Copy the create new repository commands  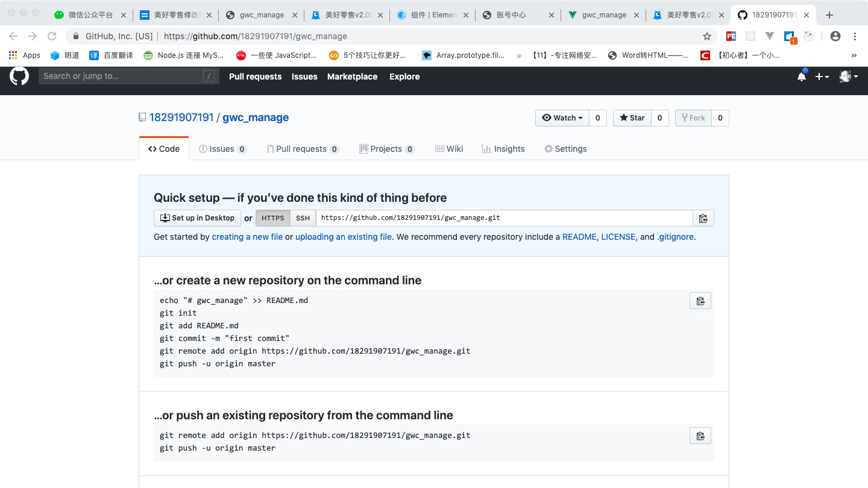[700, 301]
